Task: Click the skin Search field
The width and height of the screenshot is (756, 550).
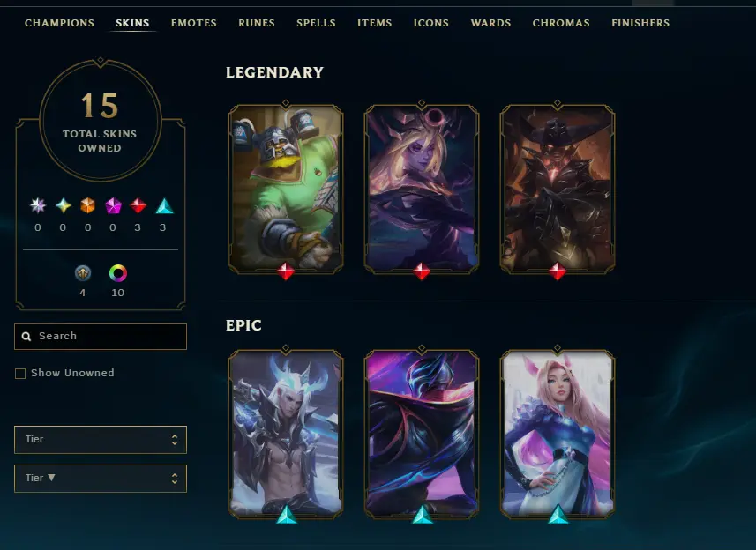Action: pos(101,336)
